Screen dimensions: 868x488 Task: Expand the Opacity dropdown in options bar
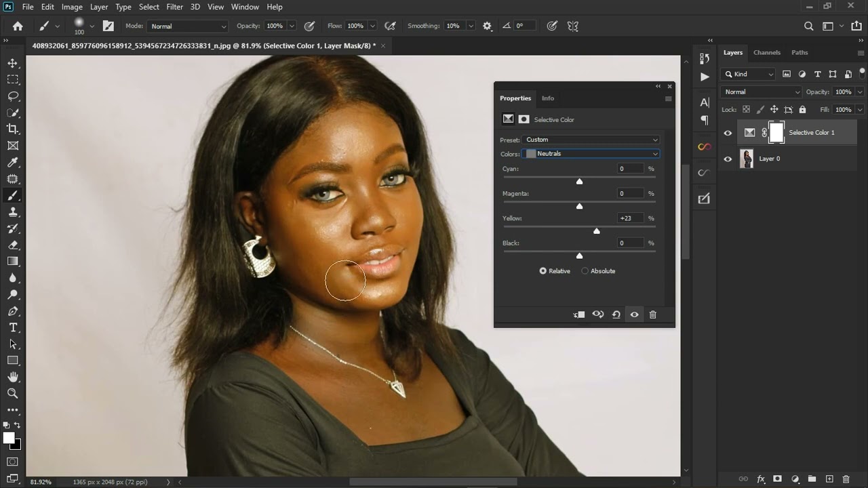(x=292, y=26)
